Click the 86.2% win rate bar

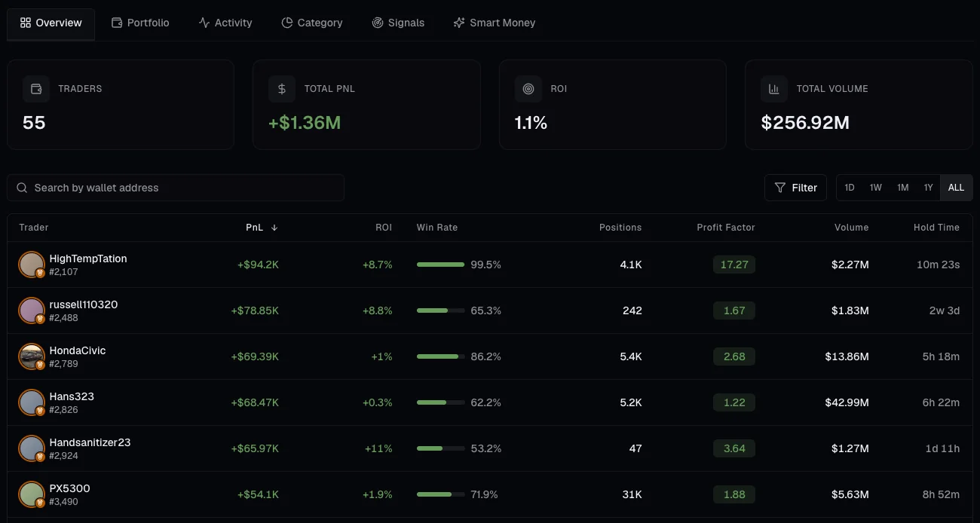440,356
